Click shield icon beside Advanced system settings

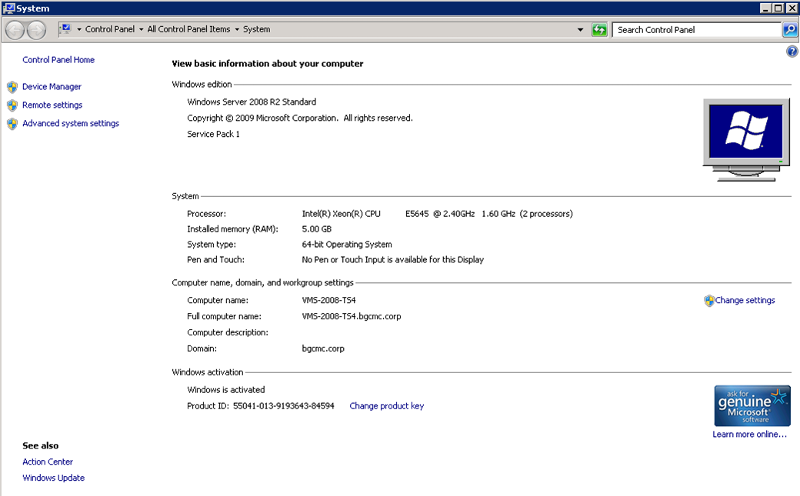(x=12, y=123)
